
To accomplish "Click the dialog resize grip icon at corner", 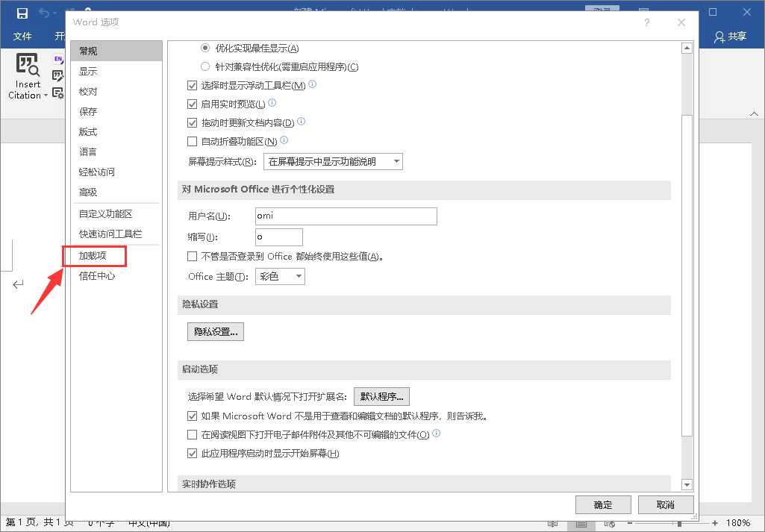I will click(695, 516).
